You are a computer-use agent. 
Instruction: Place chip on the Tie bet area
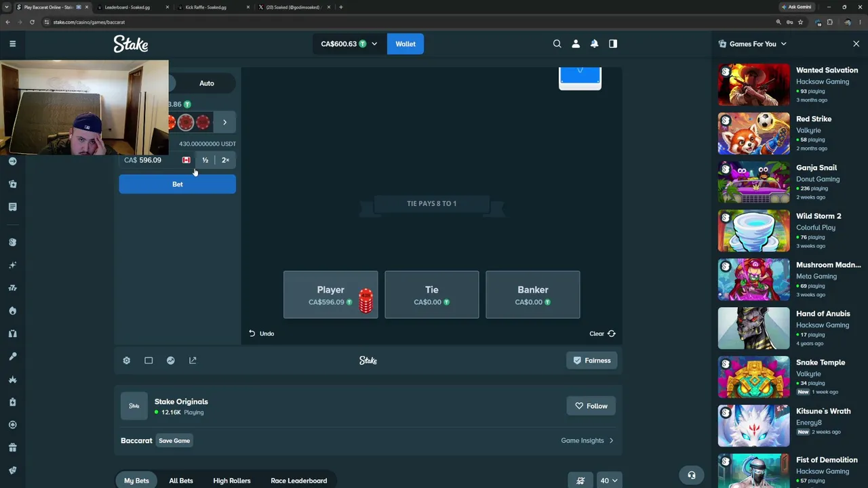pyautogui.click(x=432, y=295)
